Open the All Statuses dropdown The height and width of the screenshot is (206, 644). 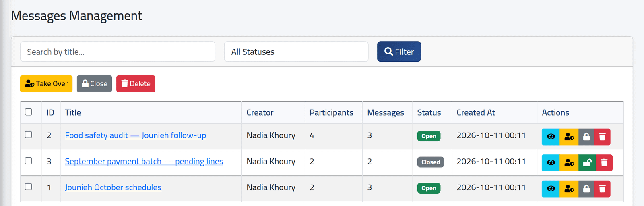coord(296,52)
